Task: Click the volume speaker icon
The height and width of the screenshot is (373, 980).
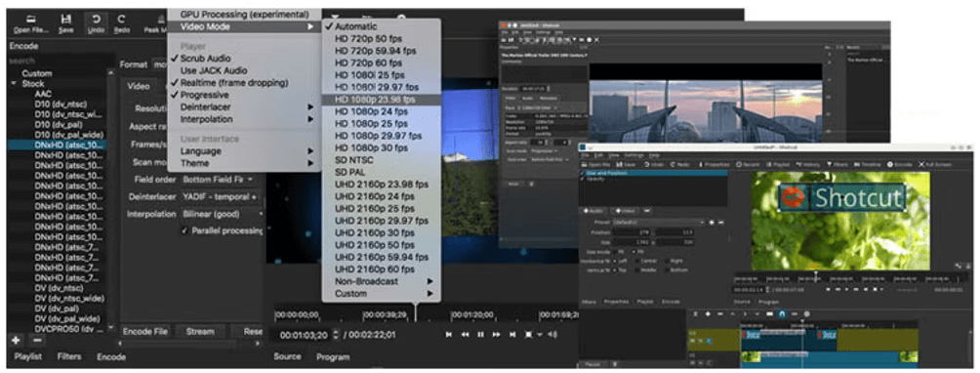Action: (551, 335)
